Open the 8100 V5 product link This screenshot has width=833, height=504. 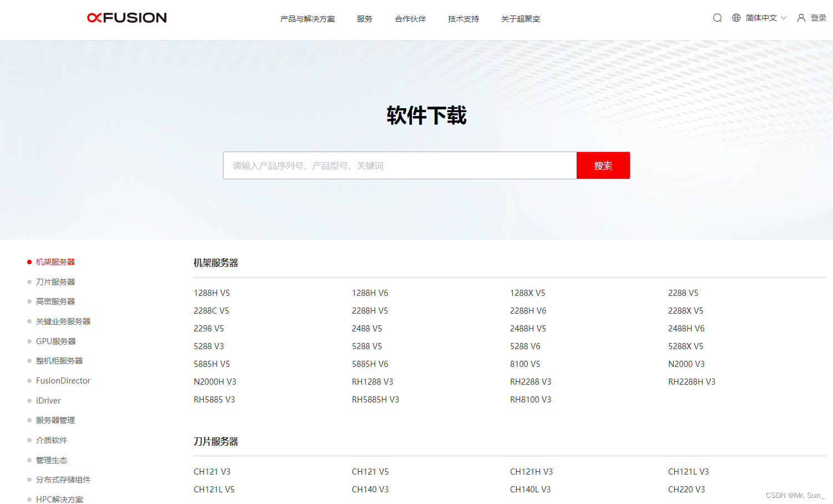click(x=525, y=364)
